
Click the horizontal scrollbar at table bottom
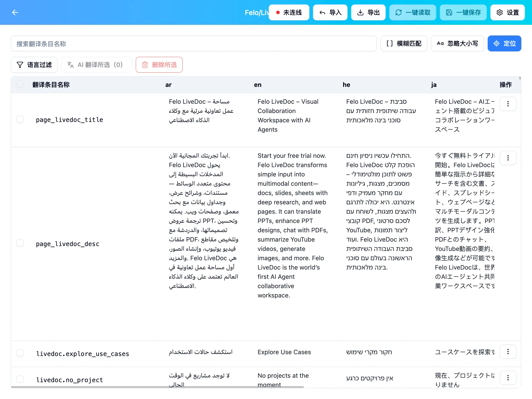(x=157, y=387)
